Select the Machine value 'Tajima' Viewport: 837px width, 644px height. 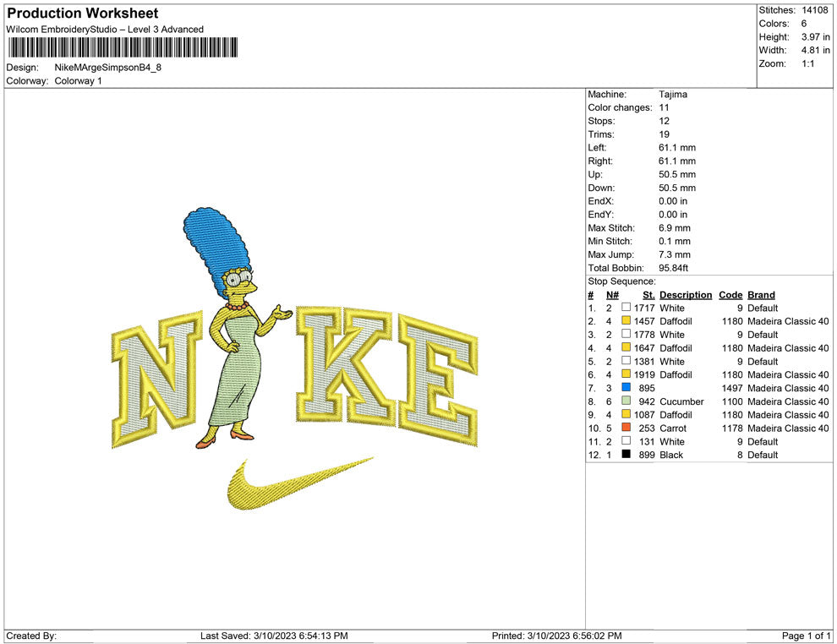tap(673, 95)
